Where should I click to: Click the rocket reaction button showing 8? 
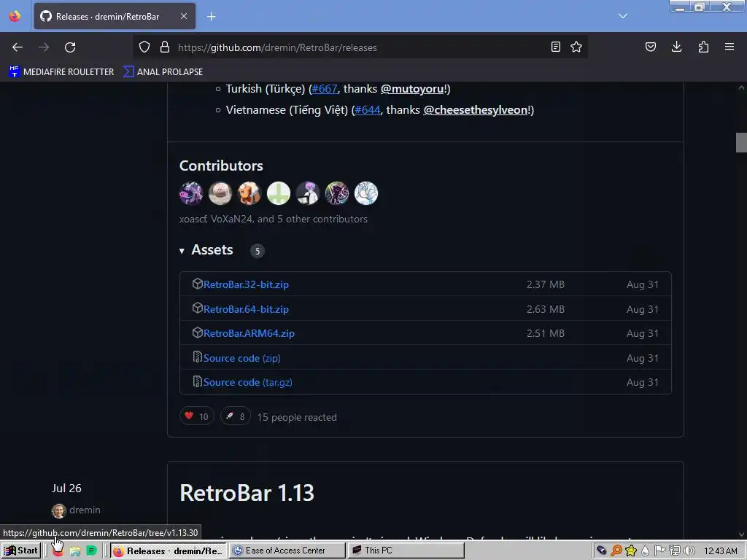tap(236, 416)
